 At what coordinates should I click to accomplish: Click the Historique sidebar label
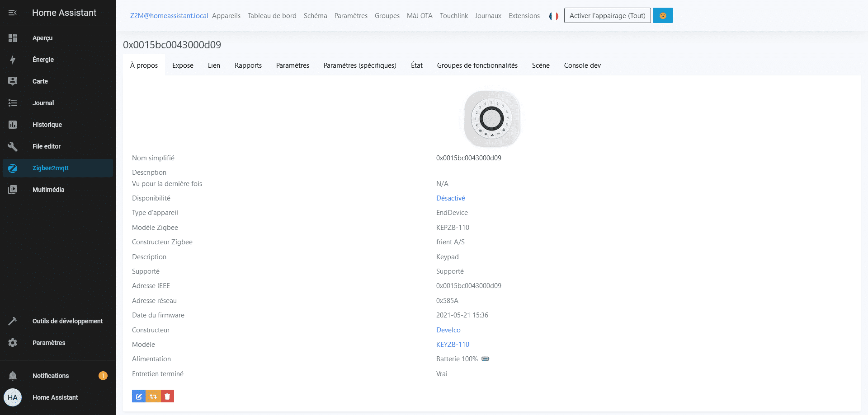[x=47, y=125]
